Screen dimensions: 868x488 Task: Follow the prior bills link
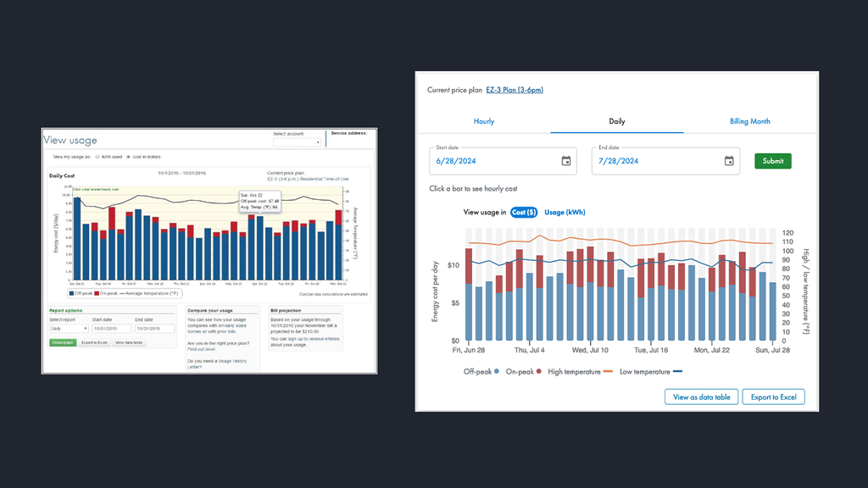(226, 332)
